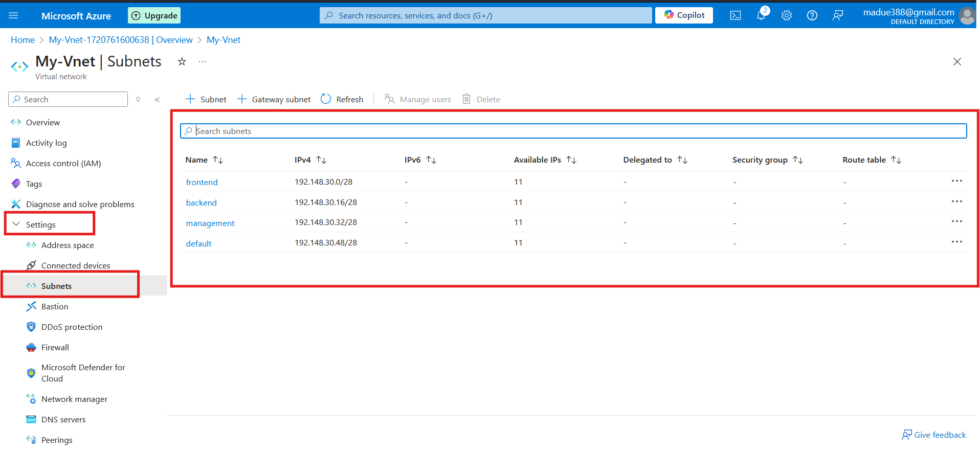
Task: Open the default subnet link
Action: (x=198, y=244)
